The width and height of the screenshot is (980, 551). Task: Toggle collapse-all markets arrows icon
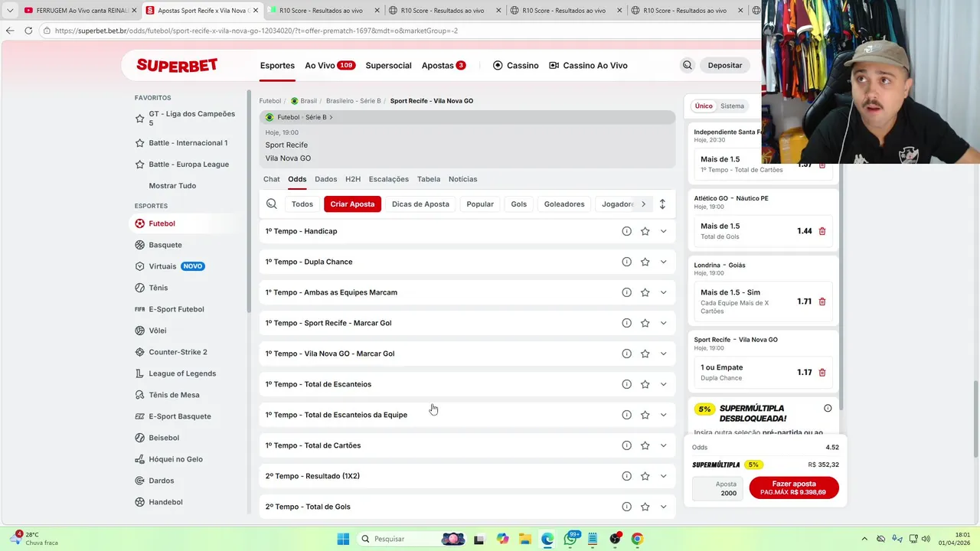(x=662, y=204)
